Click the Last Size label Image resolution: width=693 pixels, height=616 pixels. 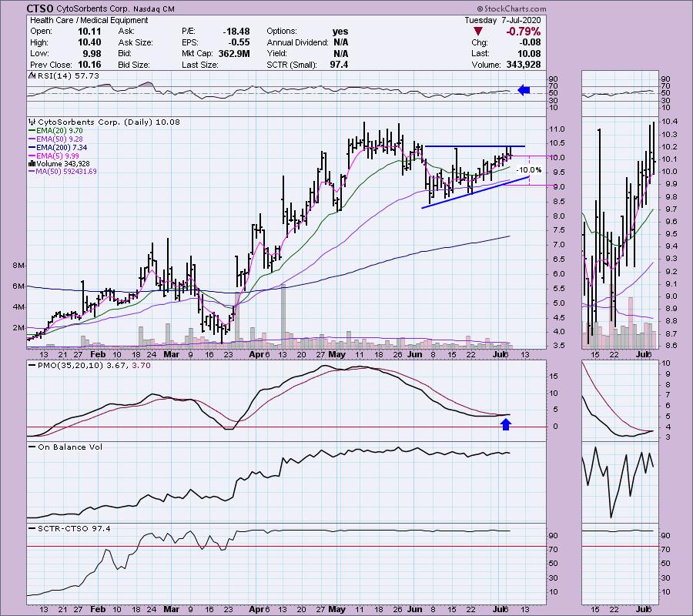(199, 65)
